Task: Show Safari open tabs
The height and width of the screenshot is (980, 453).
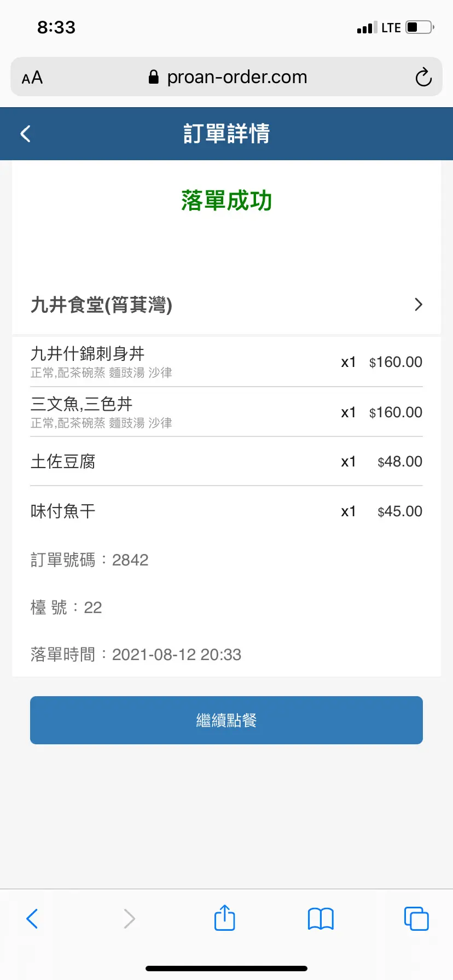Action: point(416,918)
